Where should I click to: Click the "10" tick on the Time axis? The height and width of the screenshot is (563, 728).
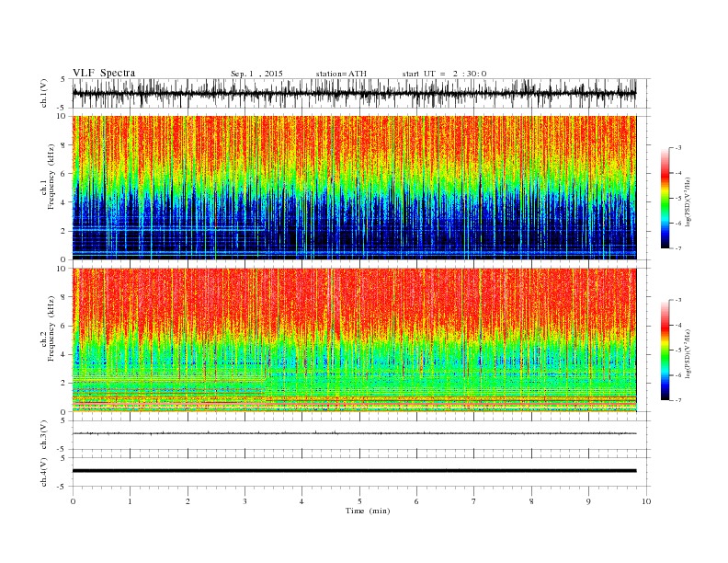coord(646,501)
